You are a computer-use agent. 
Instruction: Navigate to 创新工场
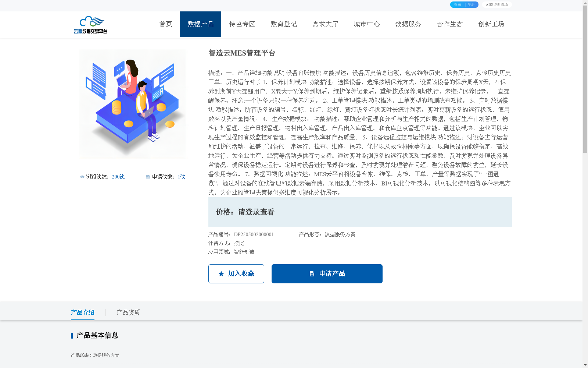(x=491, y=24)
